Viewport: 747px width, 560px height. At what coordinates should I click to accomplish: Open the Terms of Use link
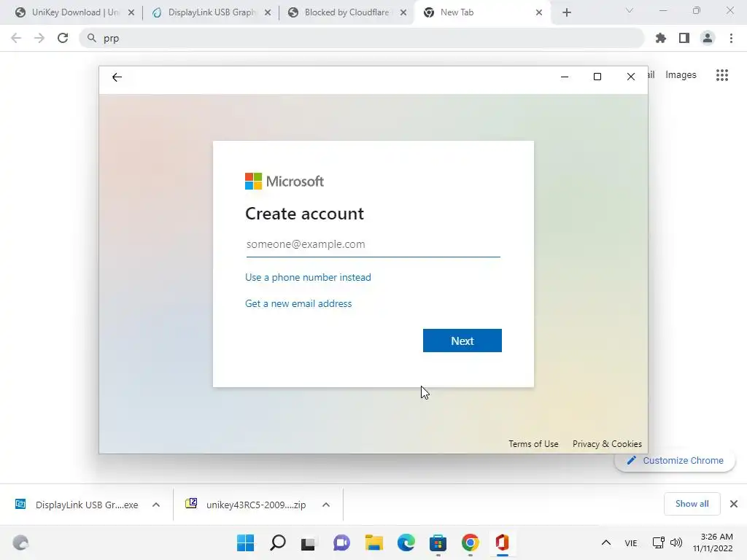pyautogui.click(x=533, y=444)
